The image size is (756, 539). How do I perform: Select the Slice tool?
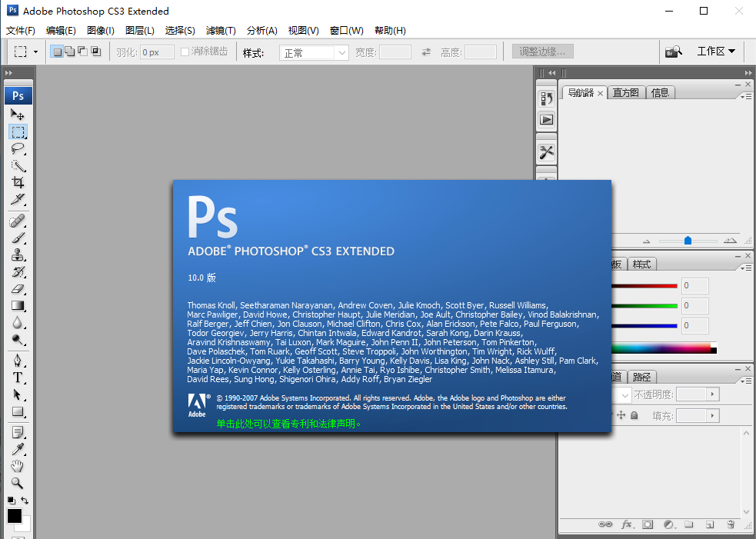[18, 199]
